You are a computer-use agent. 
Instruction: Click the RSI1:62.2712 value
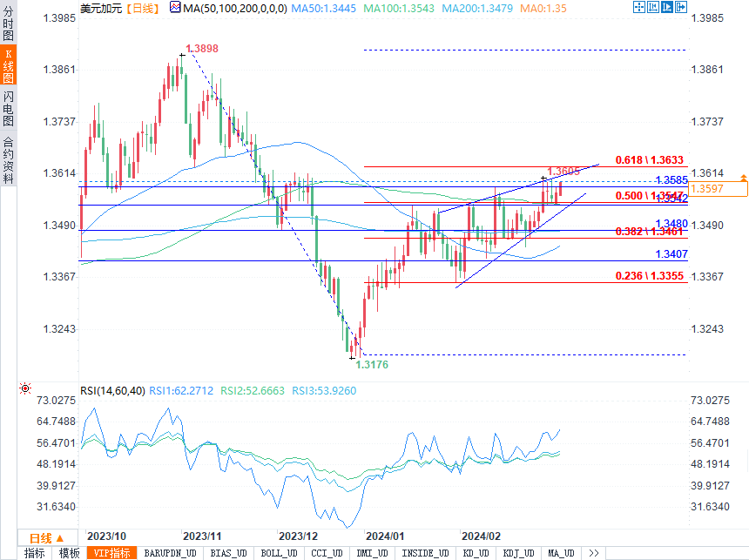tap(181, 391)
